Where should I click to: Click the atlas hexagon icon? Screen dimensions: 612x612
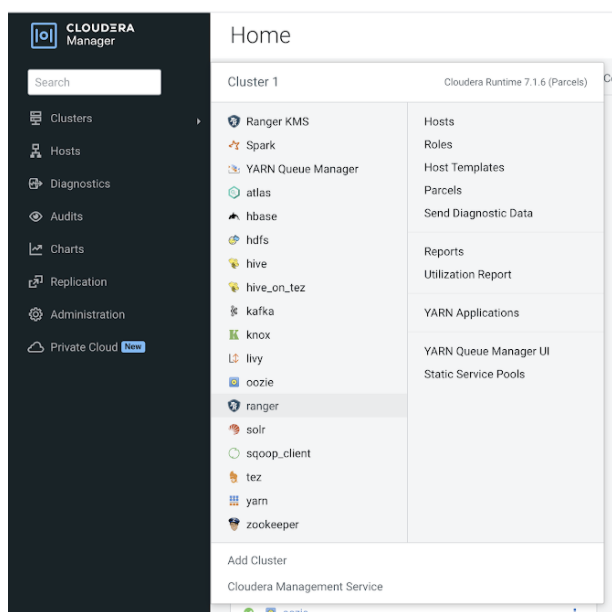coord(233,193)
